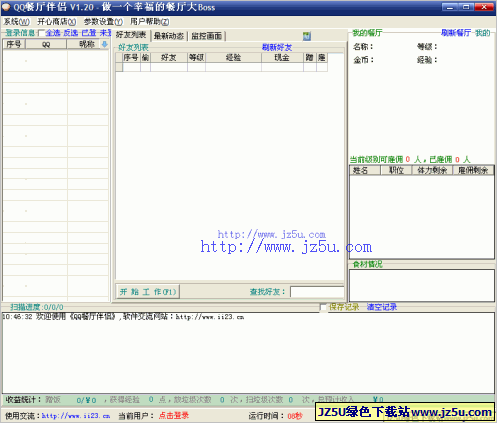Click the 收益统计 label
This screenshot has width=497, height=423.
click(23, 399)
